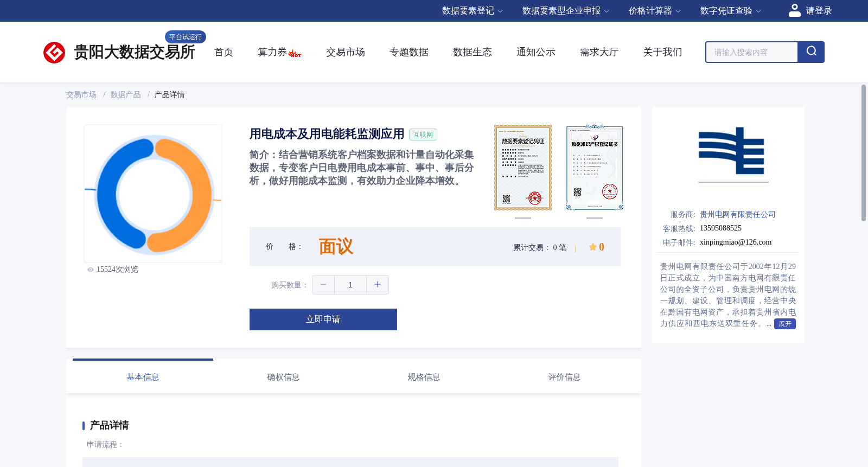
Task: Click the 产品详情 section heading
Action: (109, 425)
